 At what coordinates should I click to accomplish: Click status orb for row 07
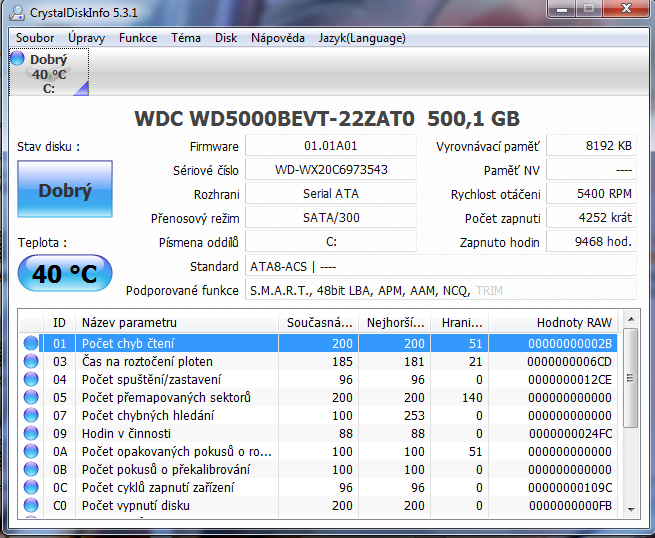[x=30, y=415]
